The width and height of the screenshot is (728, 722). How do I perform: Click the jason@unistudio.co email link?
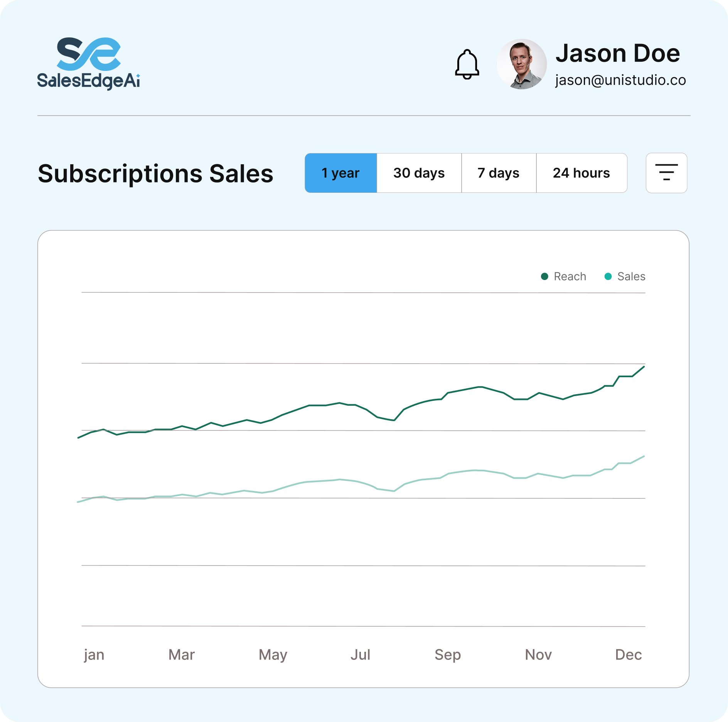click(620, 80)
